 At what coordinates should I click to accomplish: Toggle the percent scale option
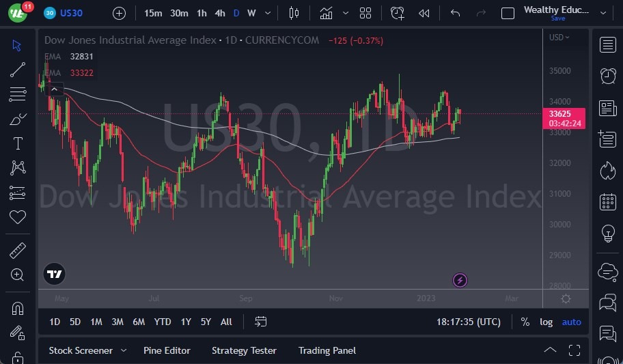525,322
